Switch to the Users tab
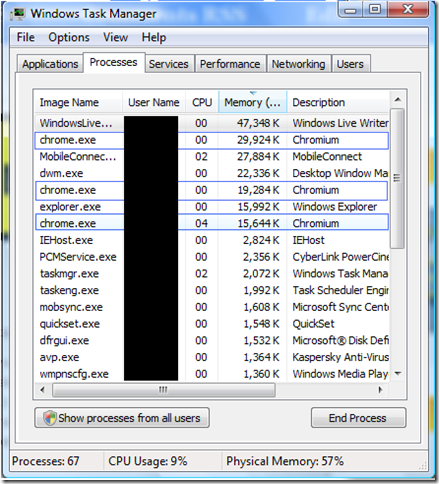The height and width of the screenshot is (484, 439). pos(350,64)
